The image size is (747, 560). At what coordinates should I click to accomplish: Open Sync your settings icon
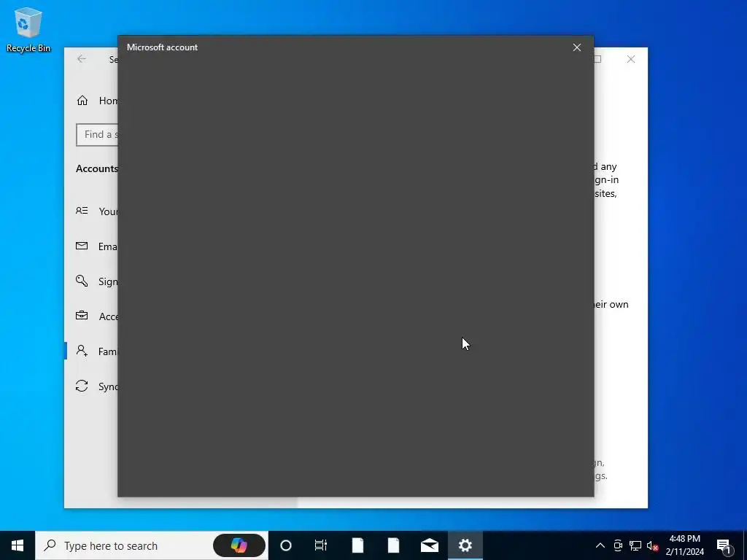(82, 386)
